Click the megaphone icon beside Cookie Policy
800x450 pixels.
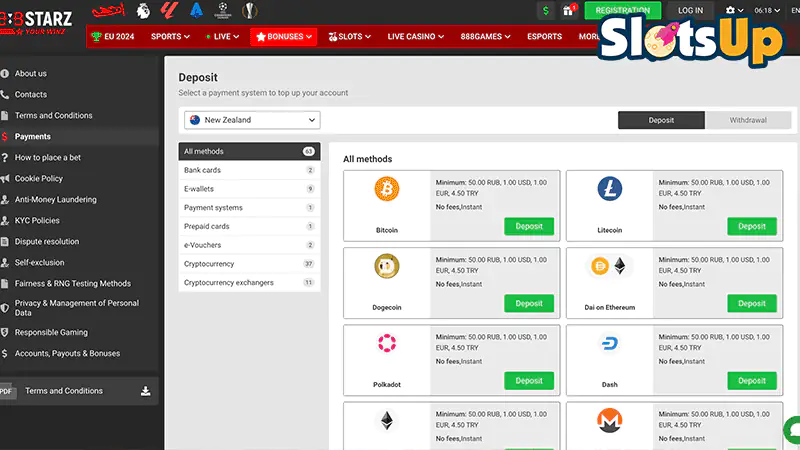(5, 179)
